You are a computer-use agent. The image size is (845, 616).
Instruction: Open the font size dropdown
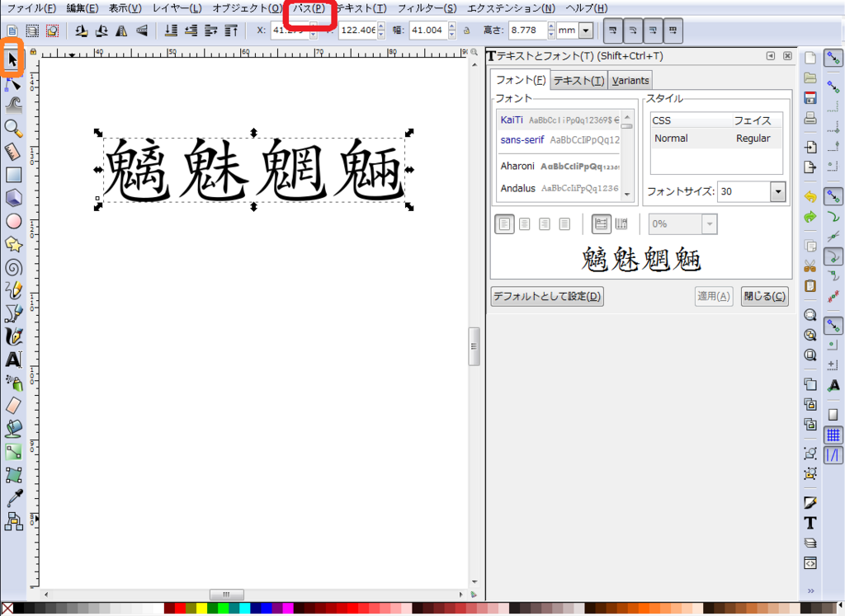click(x=777, y=191)
